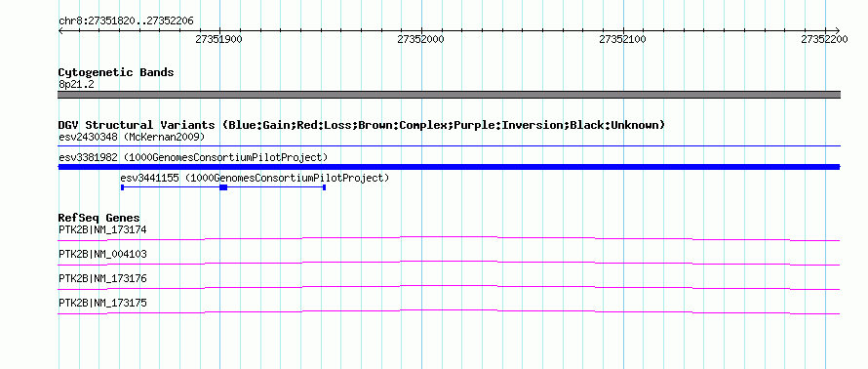Click the thin blue esv2430348 variant line
This screenshot has width=868, height=369.
pyautogui.click(x=449, y=146)
